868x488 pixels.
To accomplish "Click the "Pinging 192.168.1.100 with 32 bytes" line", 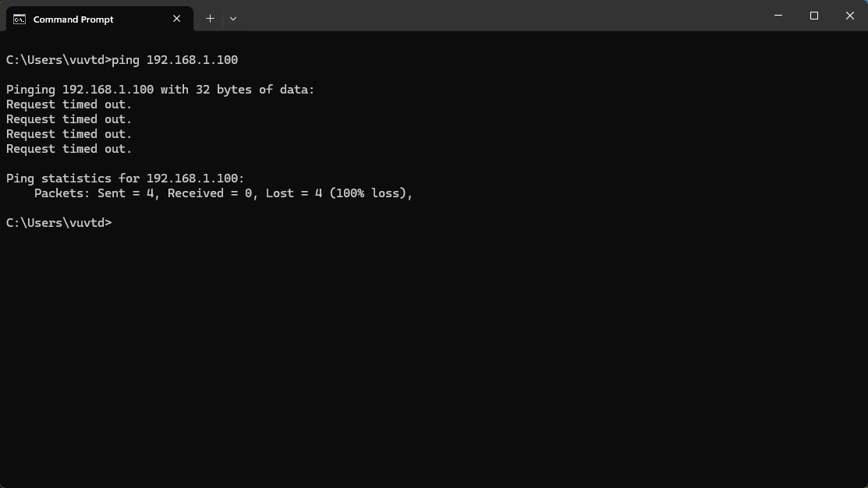I will tap(160, 90).
